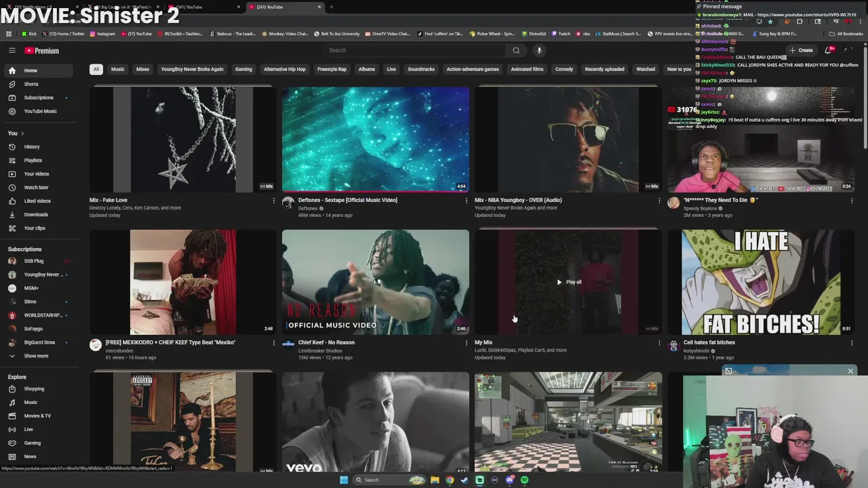This screenshot has height=488, width=868.
Task: Select YoungBoy Never Broke Again chip
Action: click(192, 69)
